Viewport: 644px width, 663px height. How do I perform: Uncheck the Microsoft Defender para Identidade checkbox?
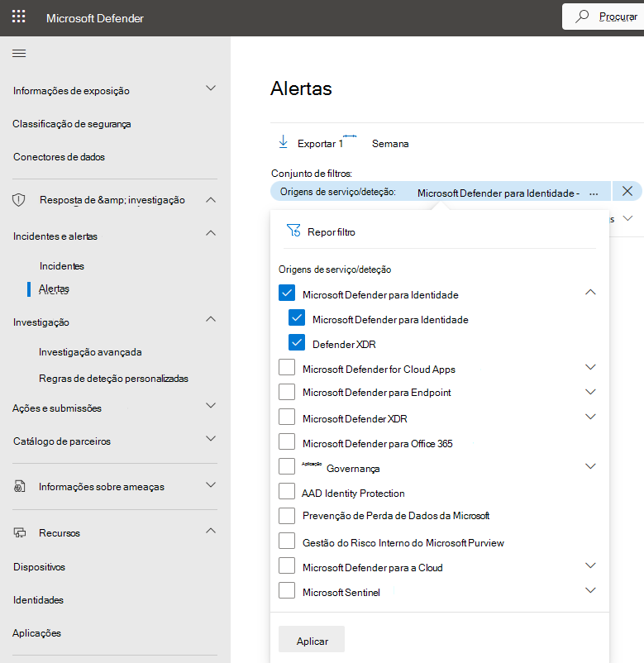click(x=285, y=293)
